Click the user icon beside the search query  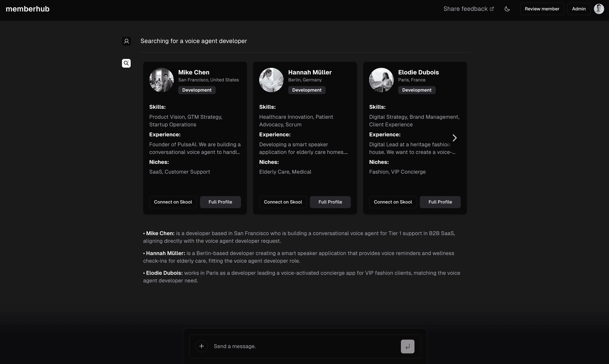(126, 41)
